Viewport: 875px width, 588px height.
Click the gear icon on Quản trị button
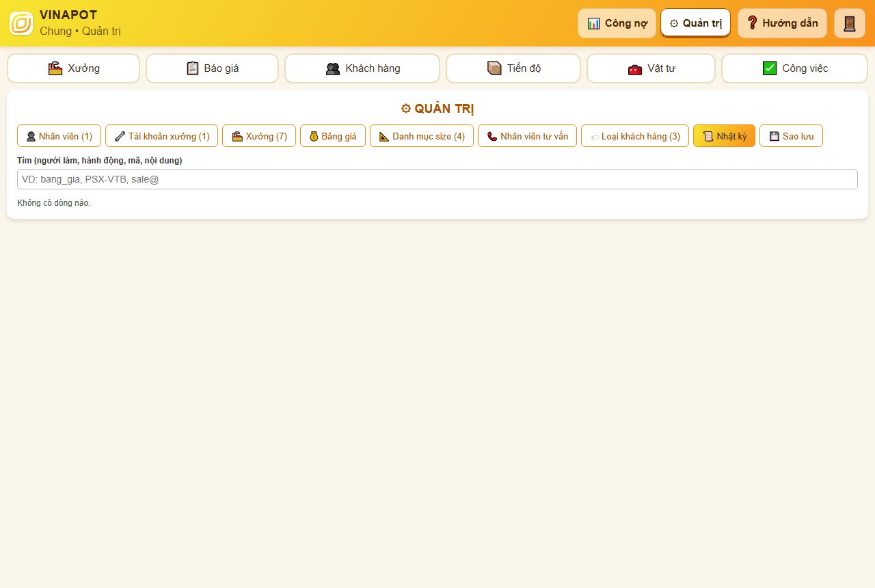674,23
